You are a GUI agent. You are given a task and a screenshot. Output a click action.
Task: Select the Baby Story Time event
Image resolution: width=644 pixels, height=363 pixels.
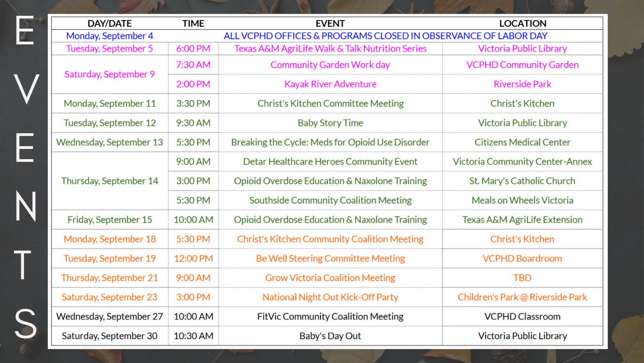tap(330, 123)
